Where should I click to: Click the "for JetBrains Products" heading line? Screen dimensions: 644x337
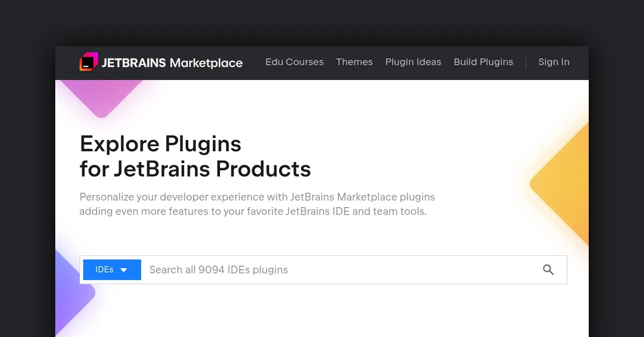point(195,169)
